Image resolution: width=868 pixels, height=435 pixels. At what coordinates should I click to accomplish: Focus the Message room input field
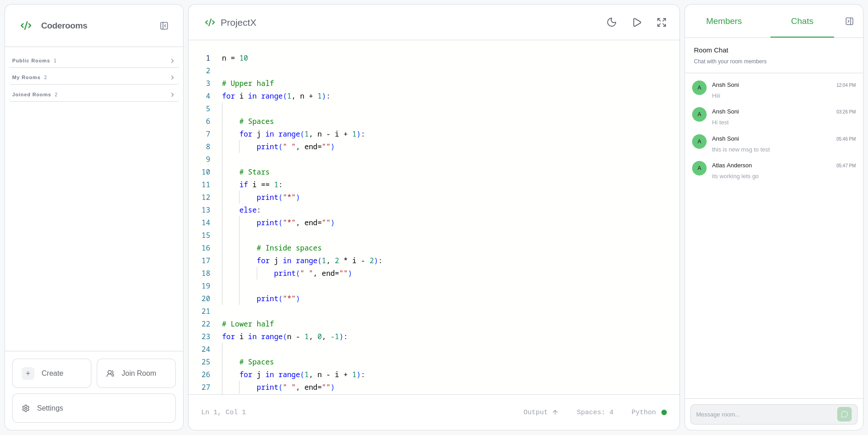[x=764, y=414]
